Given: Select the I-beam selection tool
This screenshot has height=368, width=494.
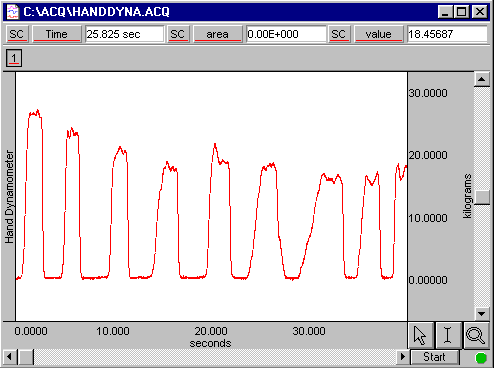Looking at the screenshot, I should click(x=448, y=335).
